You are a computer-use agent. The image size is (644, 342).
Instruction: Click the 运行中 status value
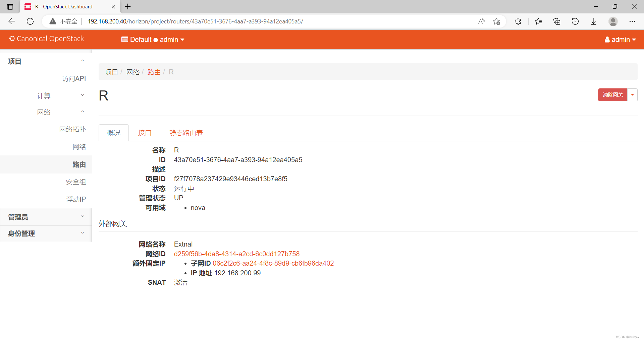point(184,189)
